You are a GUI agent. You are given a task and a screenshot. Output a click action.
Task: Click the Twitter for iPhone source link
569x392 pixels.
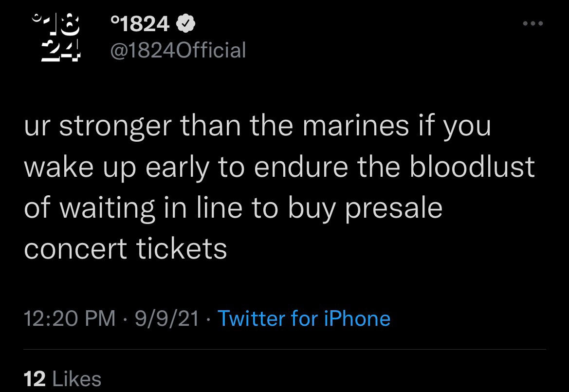click(304, 318)
